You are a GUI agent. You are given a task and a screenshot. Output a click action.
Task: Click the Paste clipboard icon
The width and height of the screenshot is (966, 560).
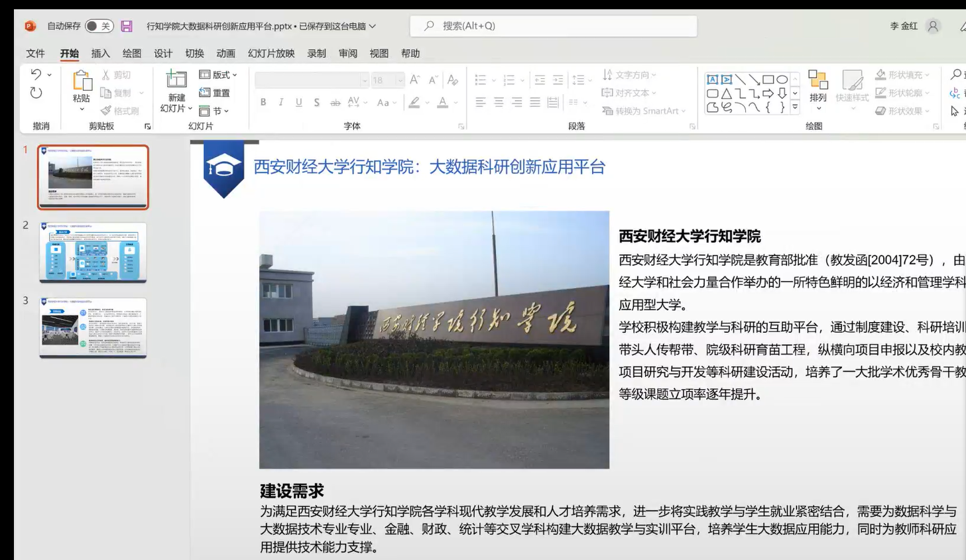point(82,81)
